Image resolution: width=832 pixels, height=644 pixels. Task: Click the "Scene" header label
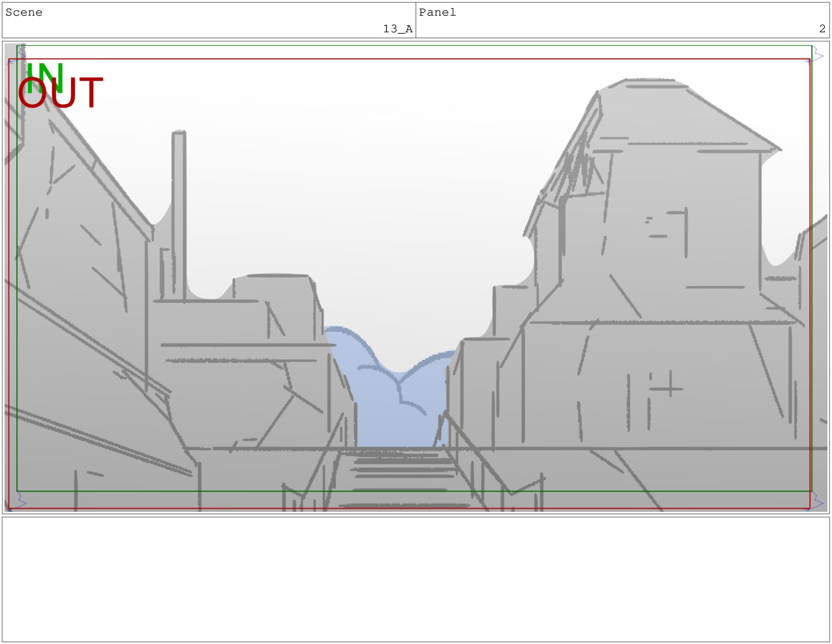pos(24,13)
